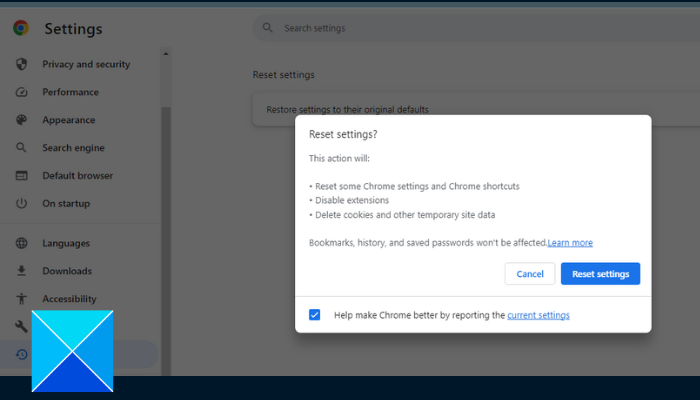This screenshot has height=400, width=700.
Task: Click the Delete cookies bullet text
Action: click(405, 215)
